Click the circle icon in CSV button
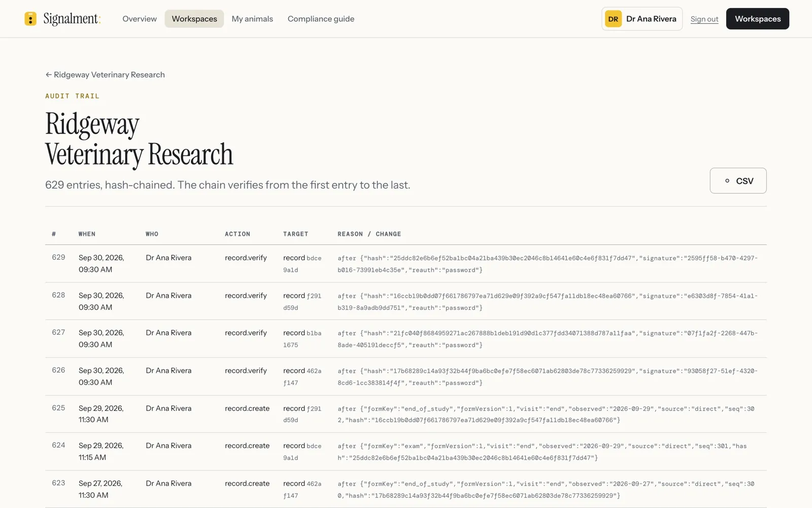Image resolution: width=812 pixels, height=508 pixels. (727, 181)
